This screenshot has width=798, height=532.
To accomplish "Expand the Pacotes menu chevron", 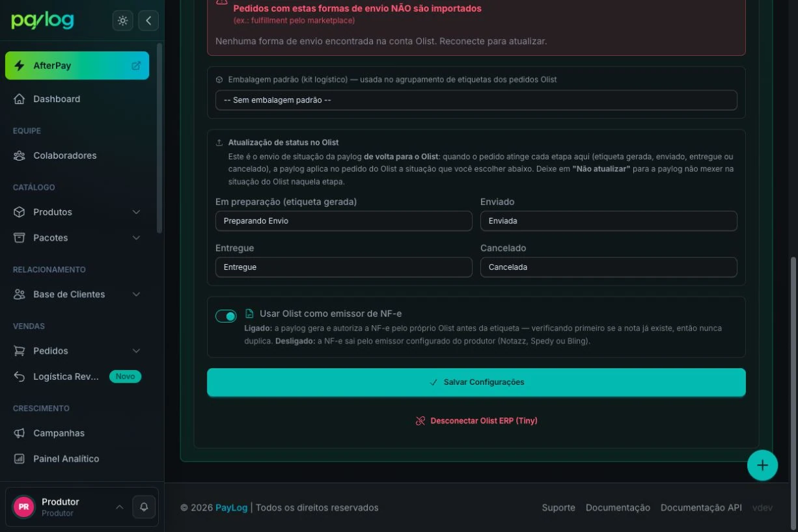I will (x=136, y=238).
